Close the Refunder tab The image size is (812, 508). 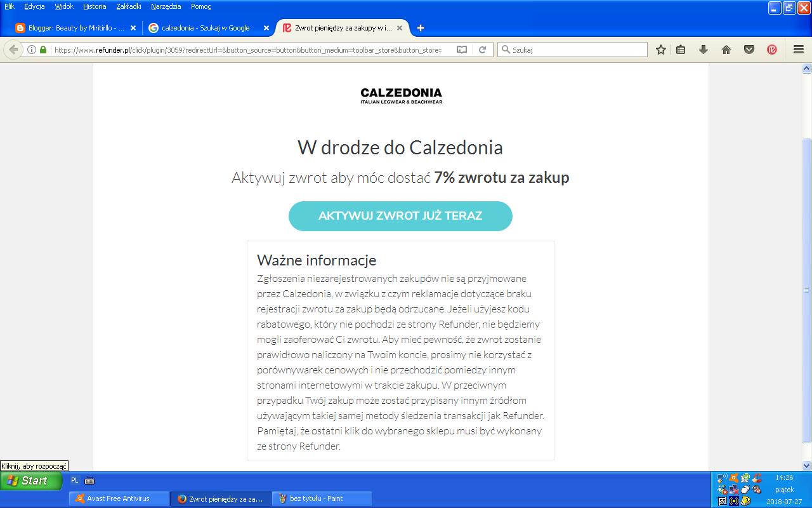pyautogui.click(x=400, y=28)
